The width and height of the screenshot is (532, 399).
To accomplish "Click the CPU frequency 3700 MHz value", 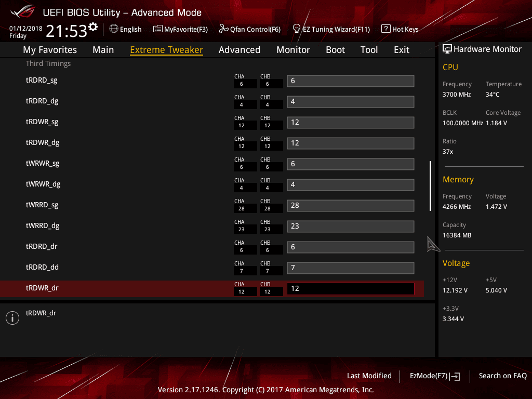I will point(457,95).
